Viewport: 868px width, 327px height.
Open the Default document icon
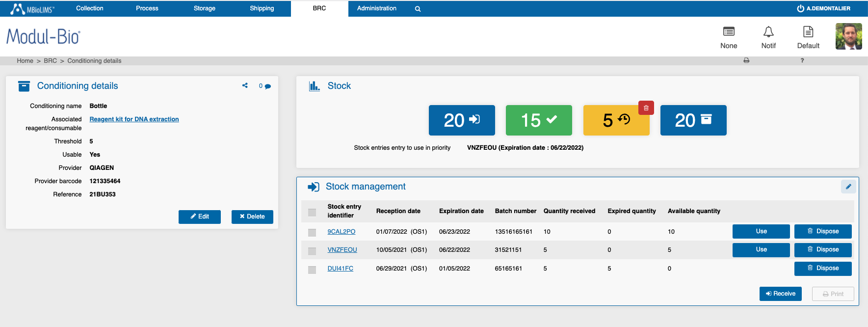pyautogui.click(x=808, y=32)
